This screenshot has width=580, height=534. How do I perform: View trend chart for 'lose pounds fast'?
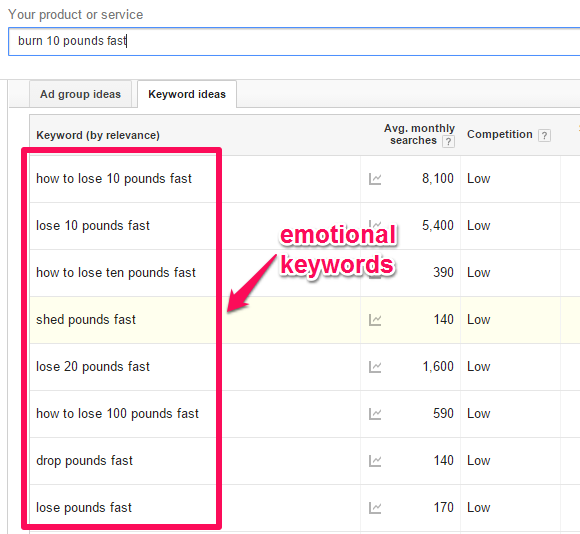click(375, 508)
